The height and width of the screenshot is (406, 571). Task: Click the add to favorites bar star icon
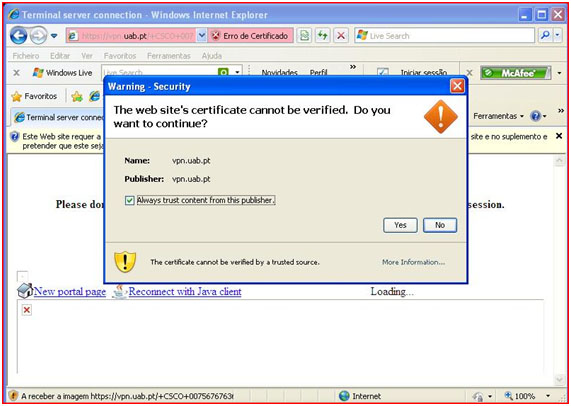77,96
